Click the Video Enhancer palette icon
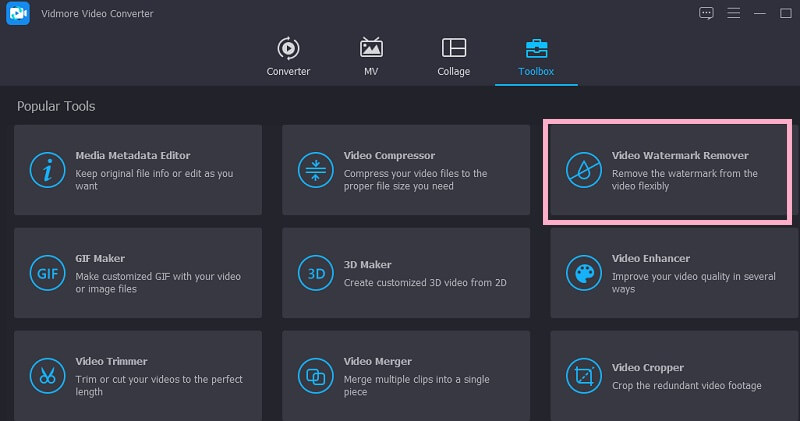The height and width of the screenshot is (421, 800). [x=582, y=273]
